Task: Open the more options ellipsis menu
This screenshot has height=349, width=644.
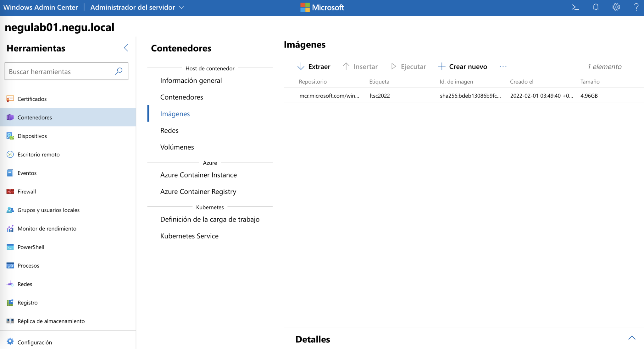Action: pyautogui.click(x=503, y=66)
